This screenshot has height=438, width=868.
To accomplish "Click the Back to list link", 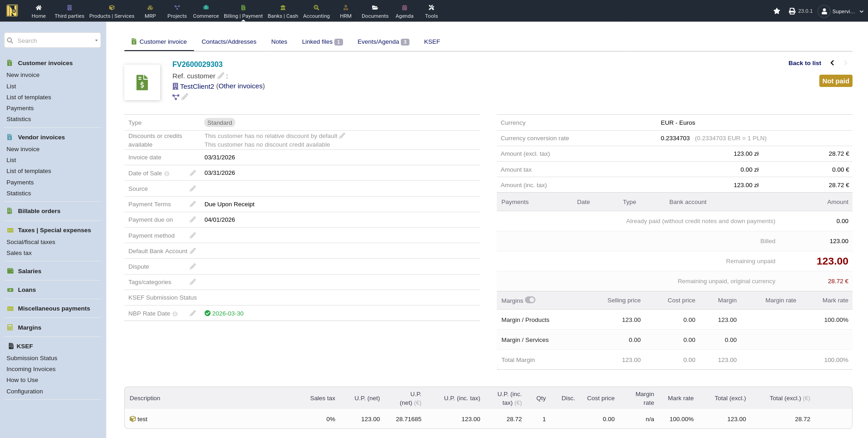I will click(804, 63).
